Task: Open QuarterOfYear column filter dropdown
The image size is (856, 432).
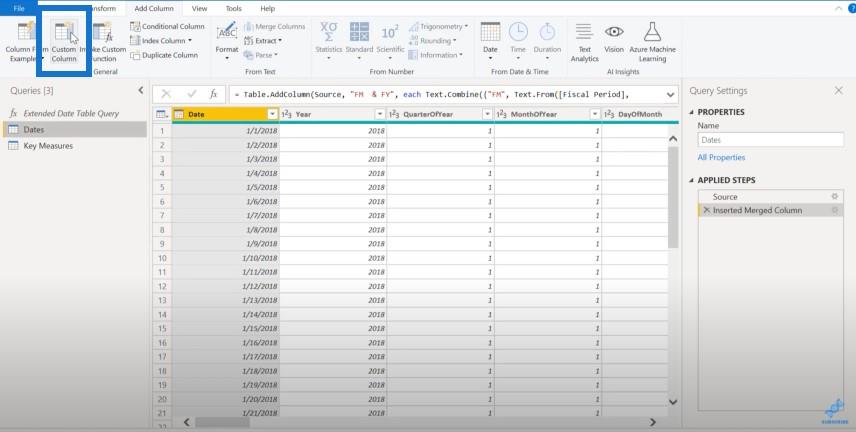Action: [x=488, y=114]
